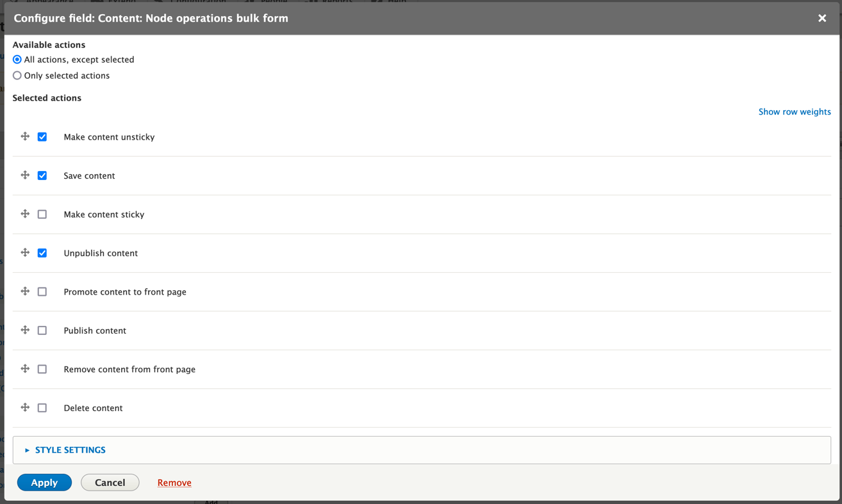Viewport: 842px width, 504px height.
Task: Click the Cancel button
Action: pos(110,482)
